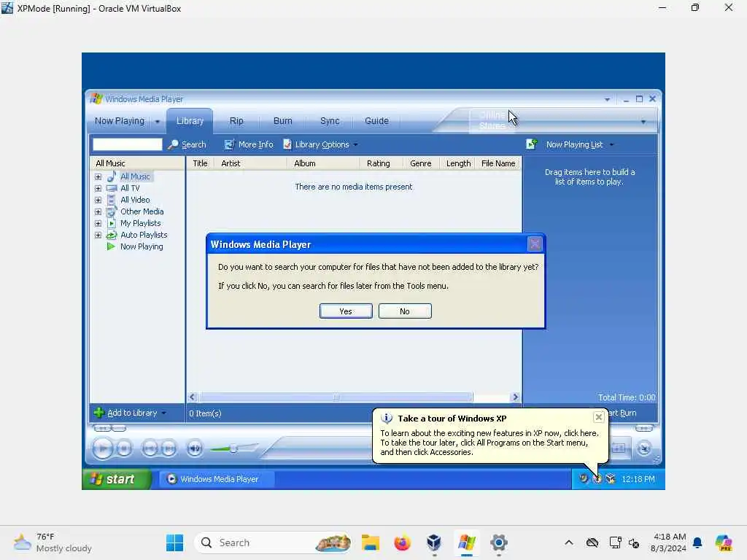Expand the All Video tree node
This screenshot has width=747, height=560.
(x=98, y=200)
